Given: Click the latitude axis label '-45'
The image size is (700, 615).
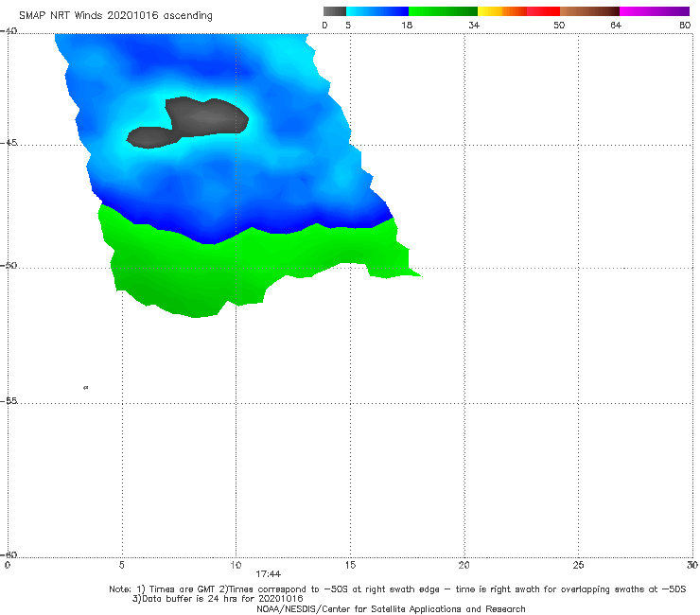Looking at the screenshot, I should [9, 143].
